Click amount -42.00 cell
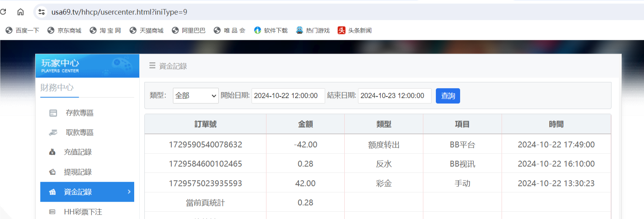This screenshot has width=644, height=219. pyautogui.click(x=306, y=145)
